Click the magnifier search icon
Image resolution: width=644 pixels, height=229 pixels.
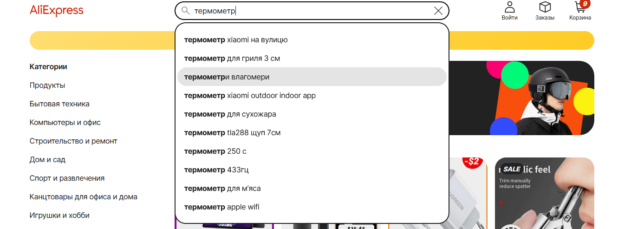coord(185,11)
